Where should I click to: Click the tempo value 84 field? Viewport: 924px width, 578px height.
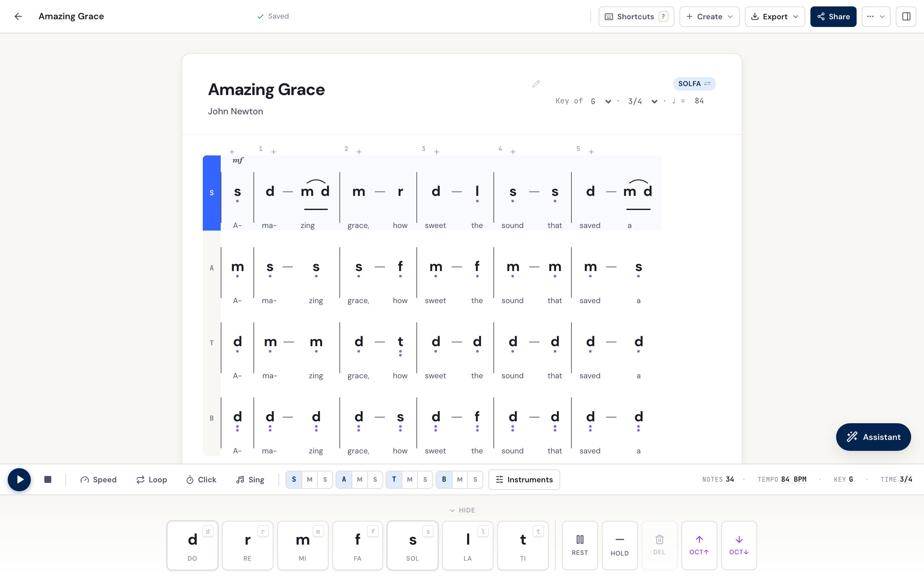coord(699,101)
